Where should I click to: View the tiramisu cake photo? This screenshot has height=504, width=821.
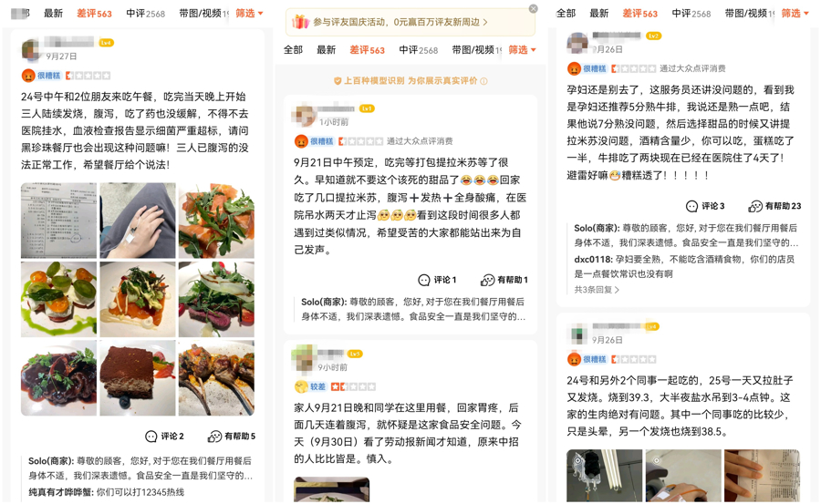(138, 378)
